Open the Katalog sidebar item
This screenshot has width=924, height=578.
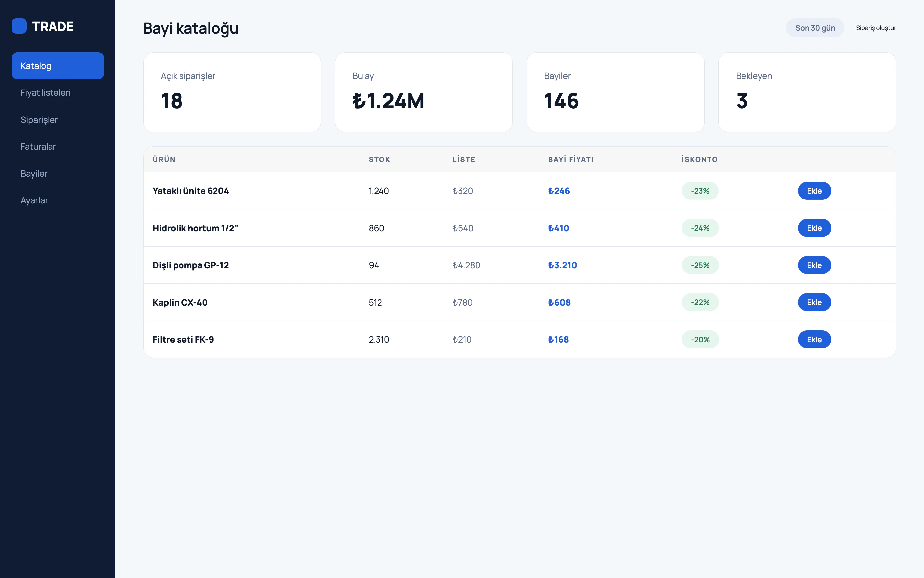58,66
